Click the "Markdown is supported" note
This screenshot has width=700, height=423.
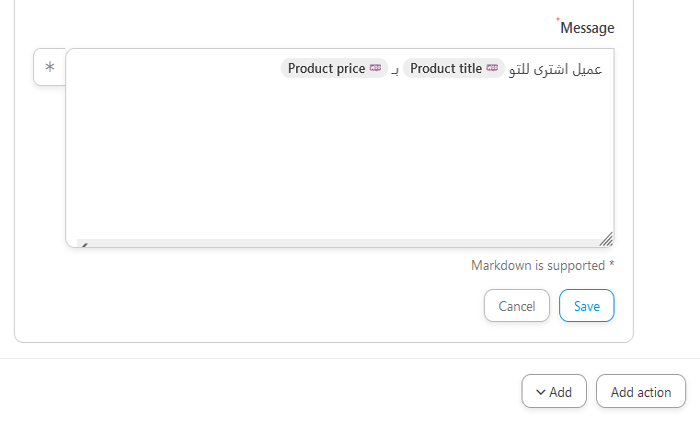538,266
